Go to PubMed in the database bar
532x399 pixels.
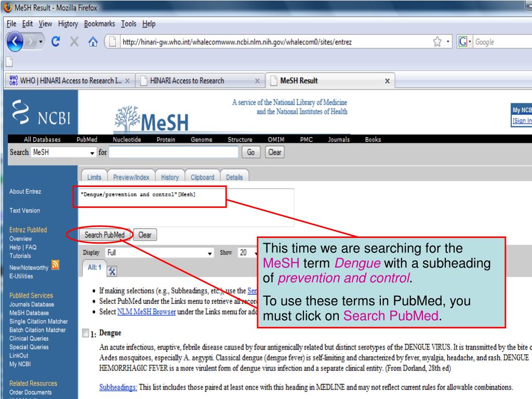[87, 139]
